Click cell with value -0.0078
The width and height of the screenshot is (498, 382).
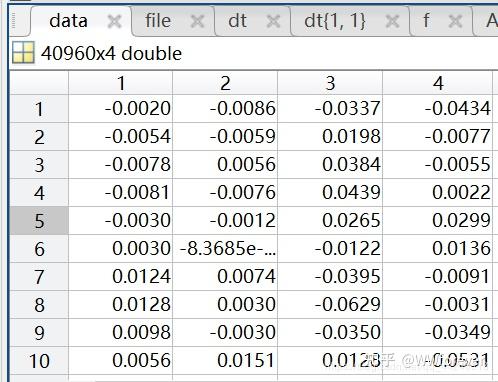coord(121,165)
